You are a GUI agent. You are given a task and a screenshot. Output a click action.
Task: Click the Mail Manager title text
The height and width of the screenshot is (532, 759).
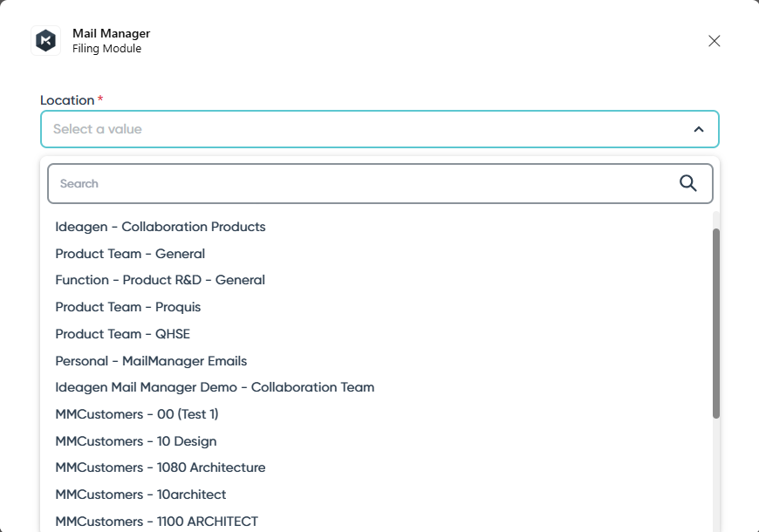(111, 33)
